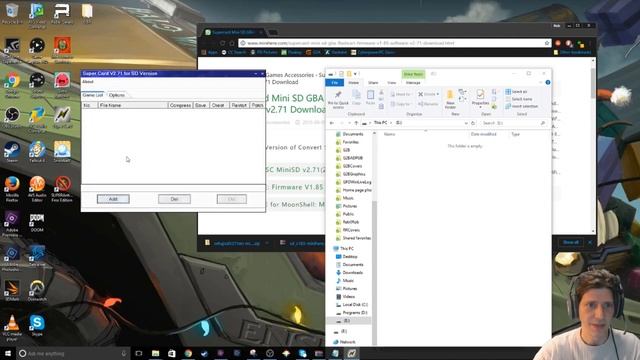The width and height of the screenshot is (640, 360).
Task: Click the Del button in Super Card
Action: pyautogui.click(x=174, y=199)
